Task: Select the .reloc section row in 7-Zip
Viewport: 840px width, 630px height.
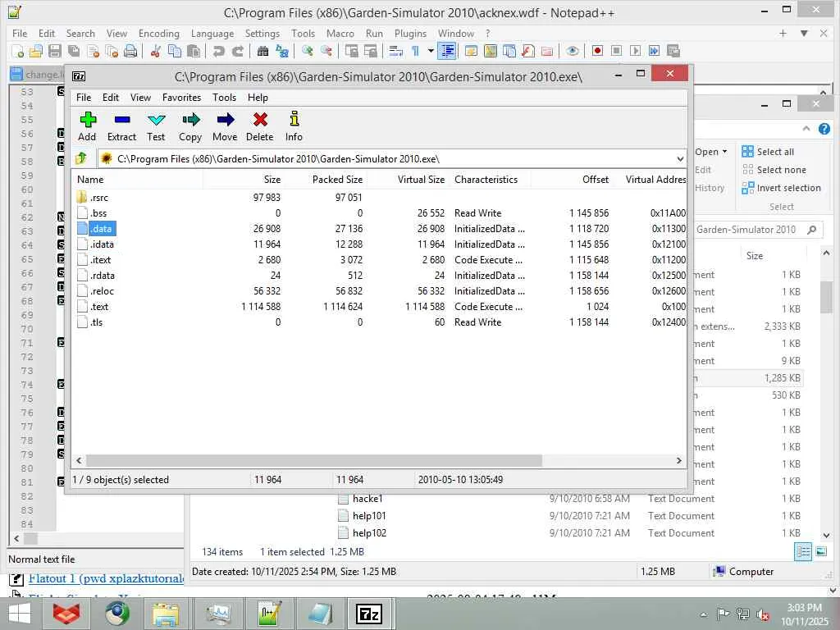Action: [x=379, y=291]
